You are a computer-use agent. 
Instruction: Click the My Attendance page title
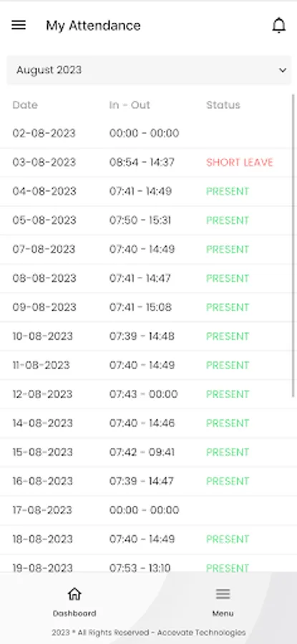click(x=93, y=26)
